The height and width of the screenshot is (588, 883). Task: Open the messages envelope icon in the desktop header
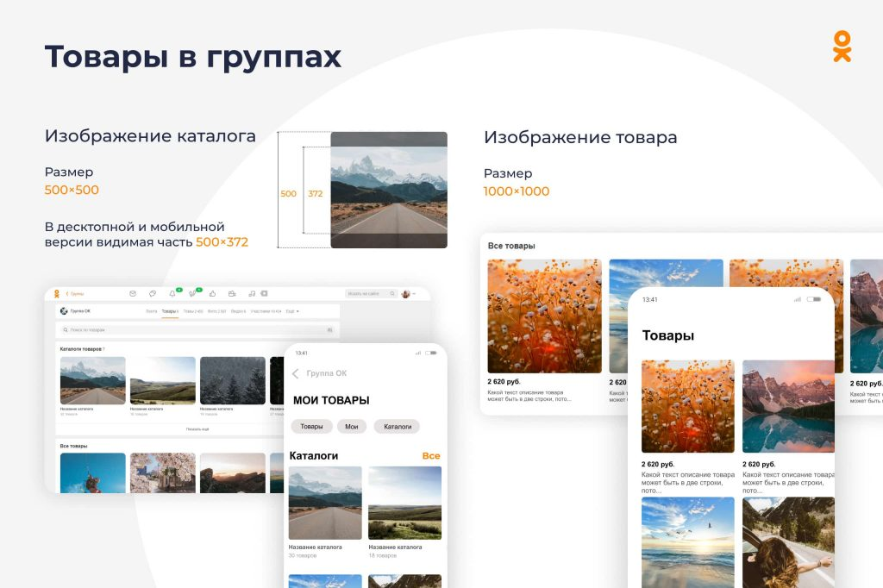pyautogui.click(x=132, y=293)
